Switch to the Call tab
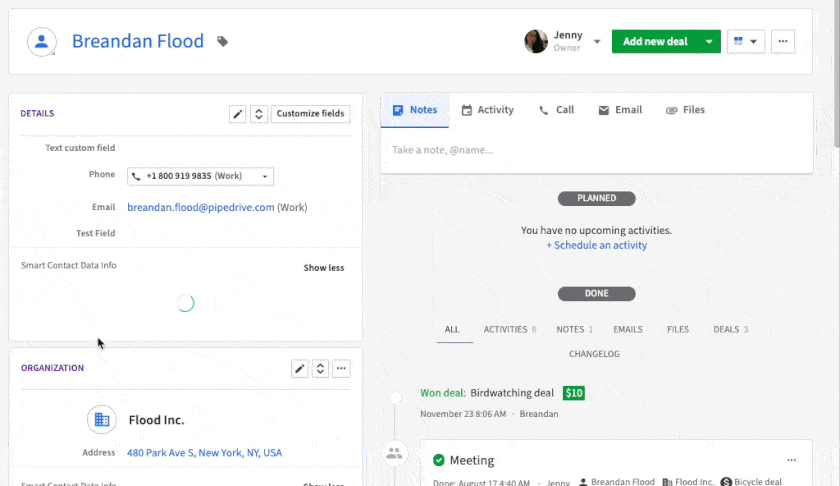 click(556, 110)
